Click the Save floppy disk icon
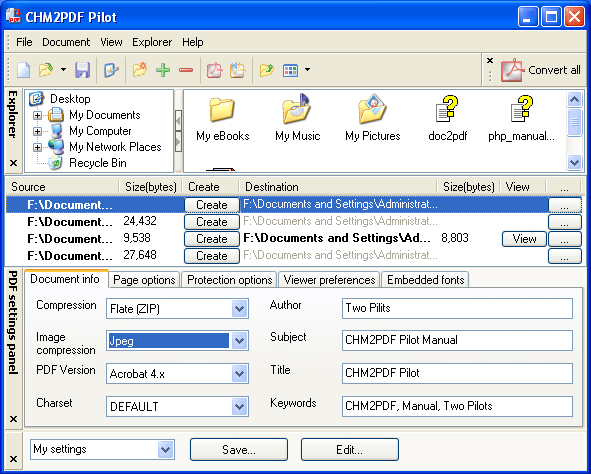This screenshot has width=591, height=474. 82,70
